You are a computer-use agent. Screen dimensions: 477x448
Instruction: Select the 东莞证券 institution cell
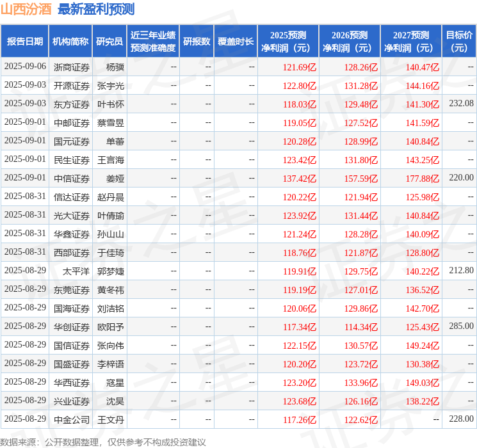tap(72, 290)
